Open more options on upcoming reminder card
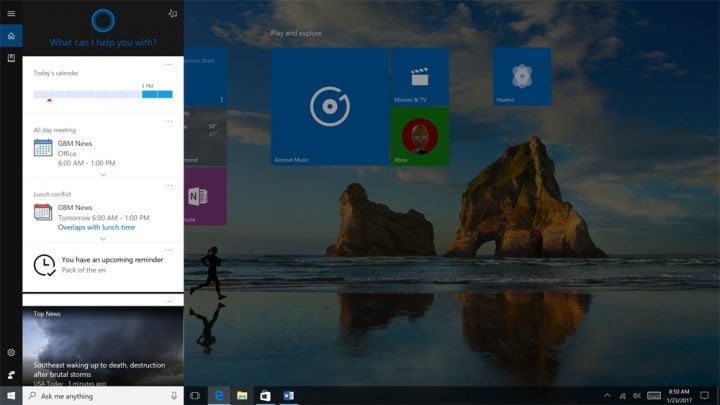The width and height of the screenshot is (720, 405). pyautogui.click(x=169, y=250)
